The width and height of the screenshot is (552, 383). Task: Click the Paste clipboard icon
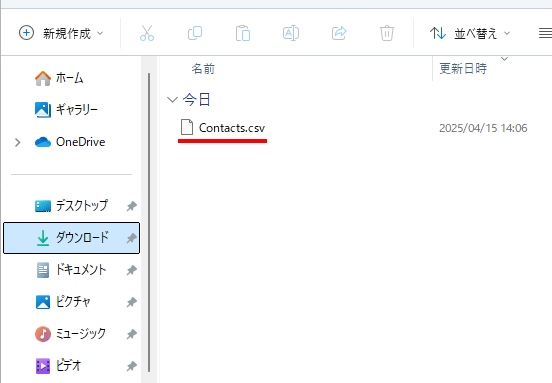[x=243, y=33]
